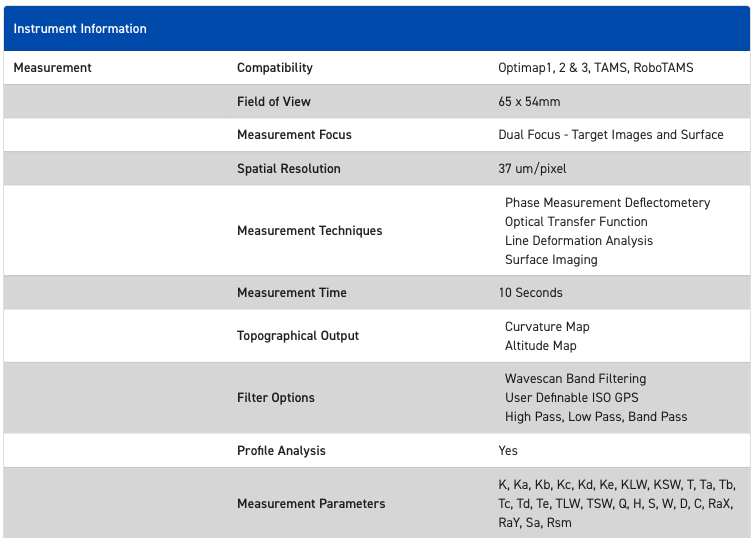Image resolution: width=755 pixels, height=538 pixels.
Task: Click the 37 um/pixel value
Action: point(532,169)
